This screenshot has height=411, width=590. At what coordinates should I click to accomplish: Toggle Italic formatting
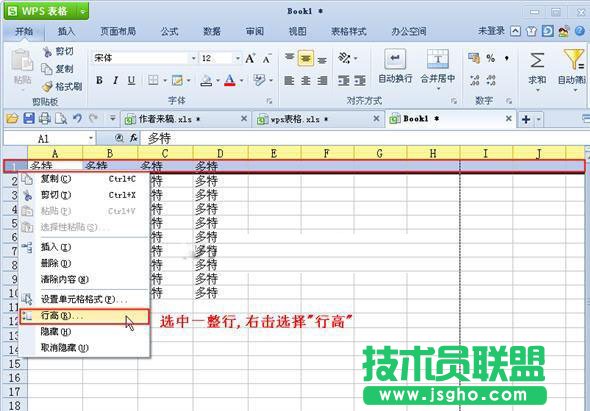[116, 80]
